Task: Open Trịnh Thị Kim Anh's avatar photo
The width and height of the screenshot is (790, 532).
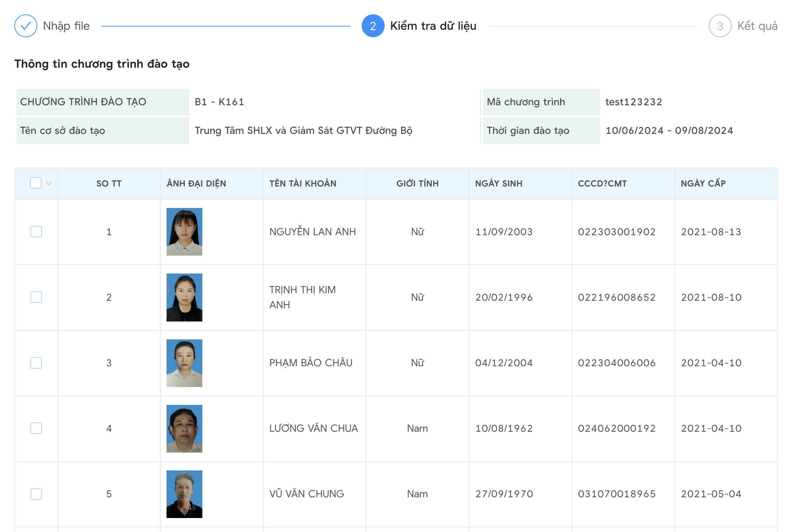Action: point(184,297)
